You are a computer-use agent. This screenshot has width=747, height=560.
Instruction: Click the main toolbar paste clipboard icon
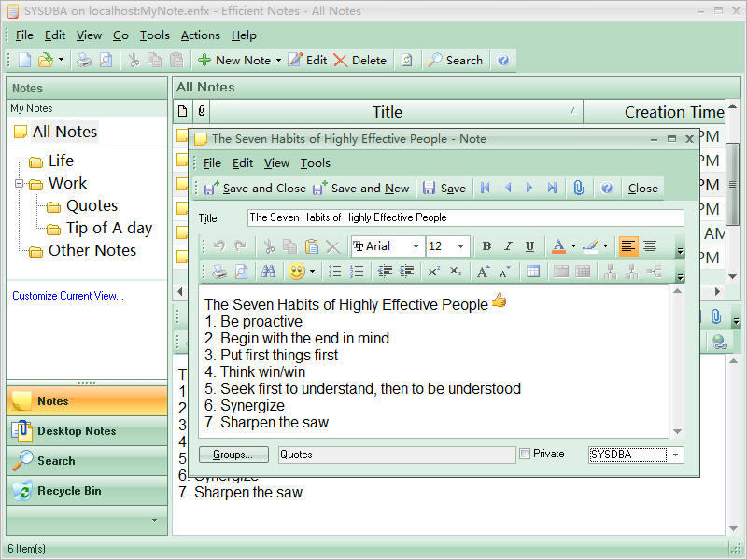(176, 60)
